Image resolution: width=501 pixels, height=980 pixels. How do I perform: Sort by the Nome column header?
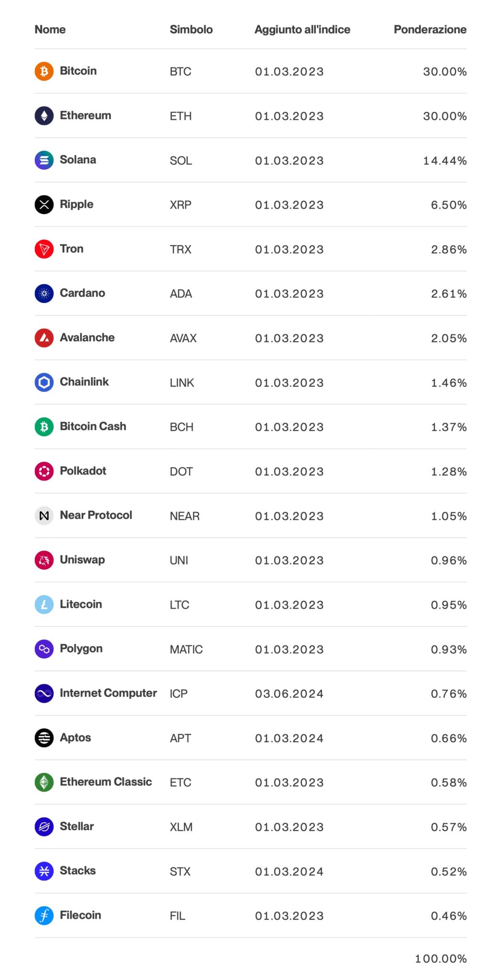click(x=50, y=30)
